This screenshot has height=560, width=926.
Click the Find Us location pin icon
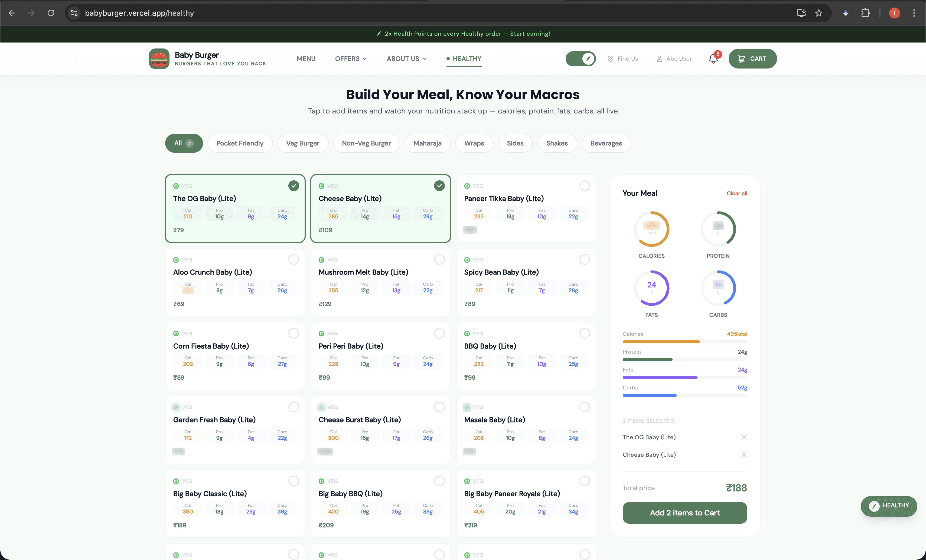tap(610, 59)
